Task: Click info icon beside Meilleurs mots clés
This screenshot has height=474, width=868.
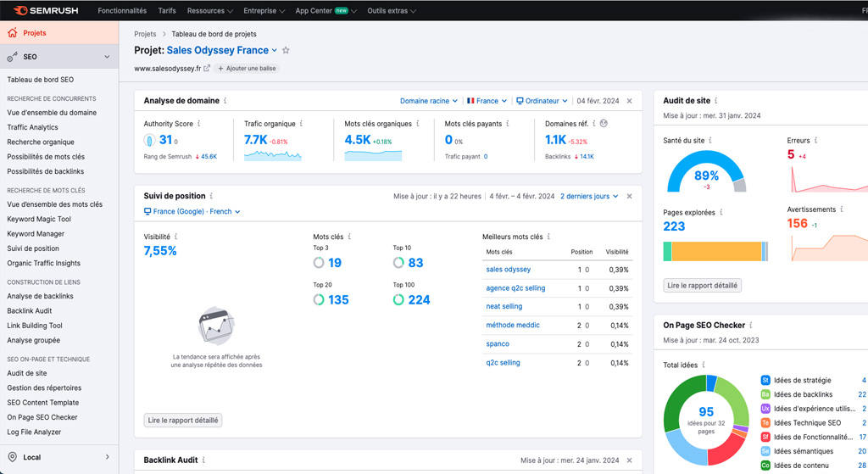Action: pyautogui.click(x=548, y=237)
